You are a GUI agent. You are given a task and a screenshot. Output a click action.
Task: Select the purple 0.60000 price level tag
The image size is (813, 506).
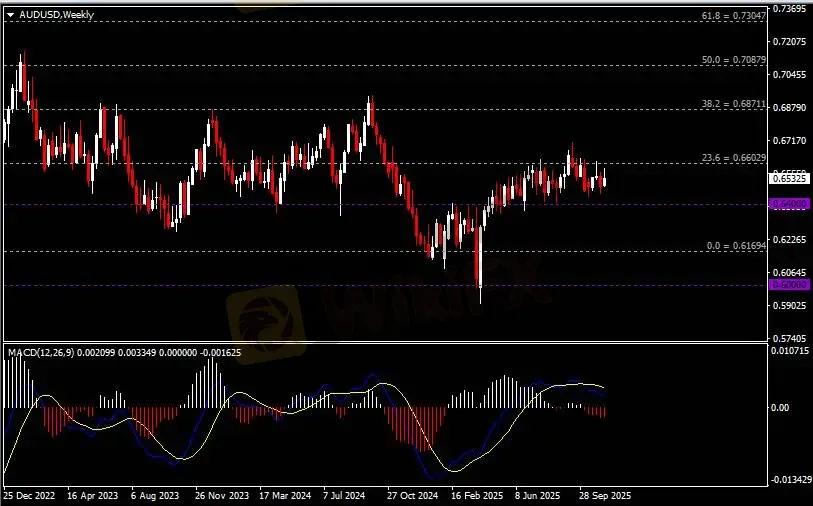coord(784,285)
